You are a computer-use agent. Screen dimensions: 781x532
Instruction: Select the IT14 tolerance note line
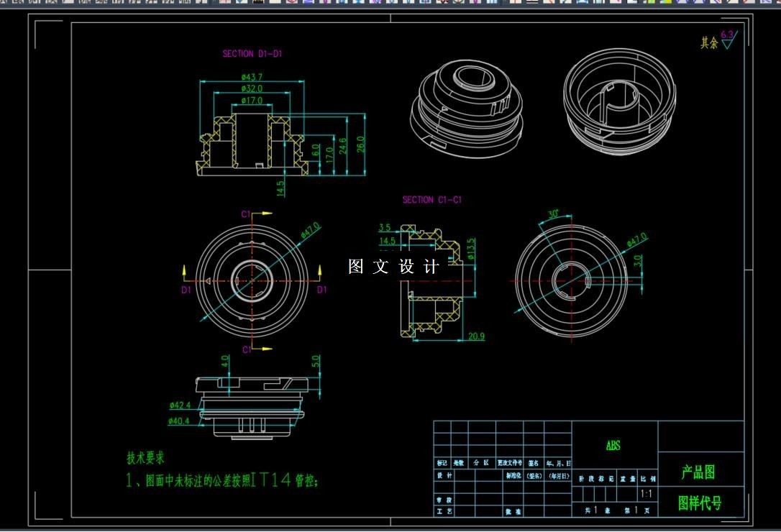point(222,480)
